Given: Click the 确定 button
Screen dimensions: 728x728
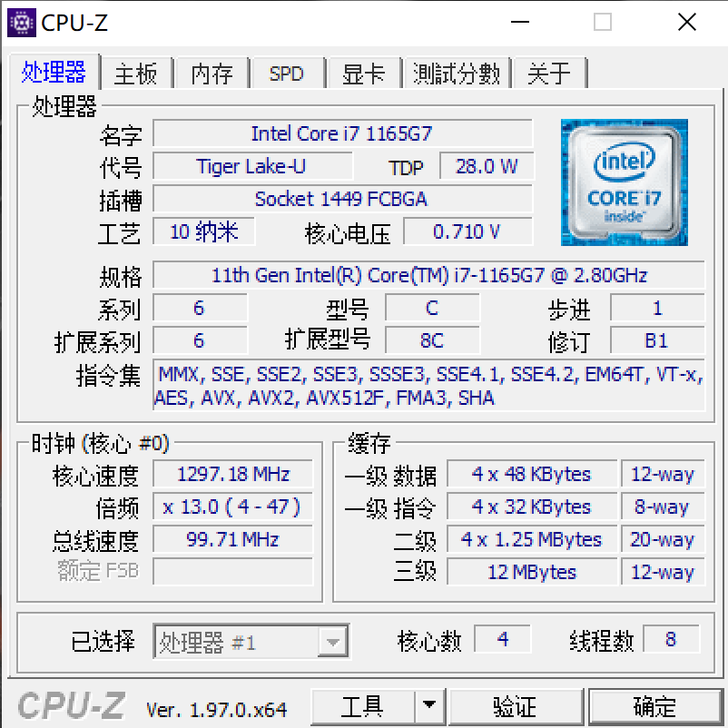Looking at the screenshot, I should click(655, 705).
